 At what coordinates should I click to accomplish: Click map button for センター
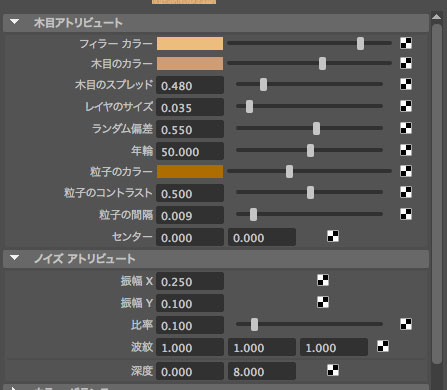click(333, 236)
